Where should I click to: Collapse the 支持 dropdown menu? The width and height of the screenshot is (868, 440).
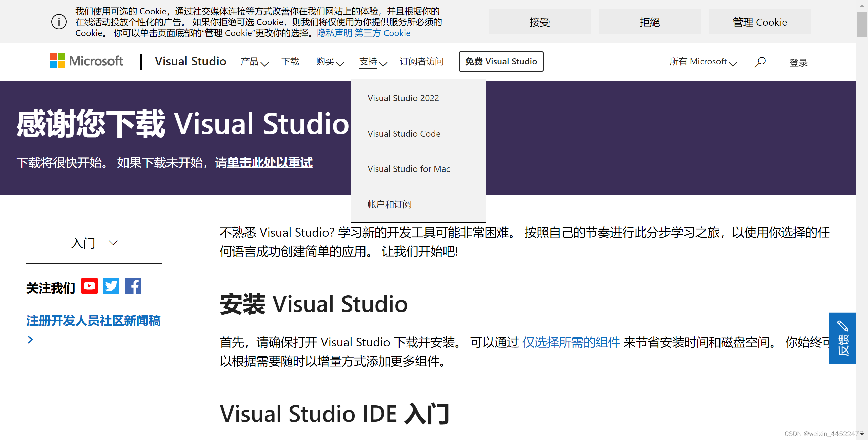[x=372, y=62]
